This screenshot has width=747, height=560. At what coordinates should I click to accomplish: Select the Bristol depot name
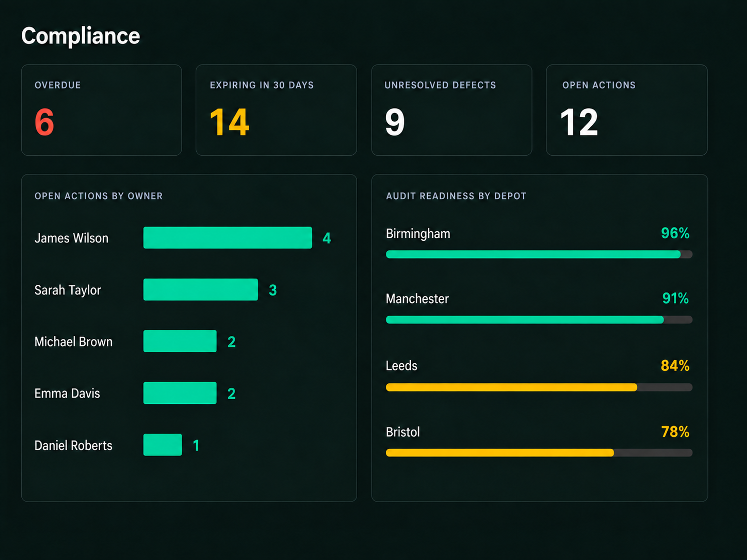click(403, 432)
